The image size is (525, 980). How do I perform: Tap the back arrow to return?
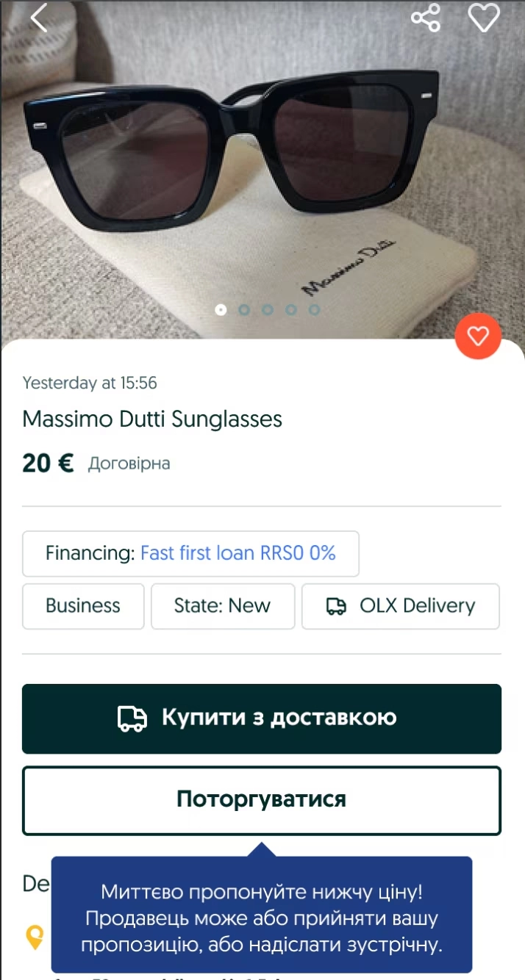pos(37,18)
